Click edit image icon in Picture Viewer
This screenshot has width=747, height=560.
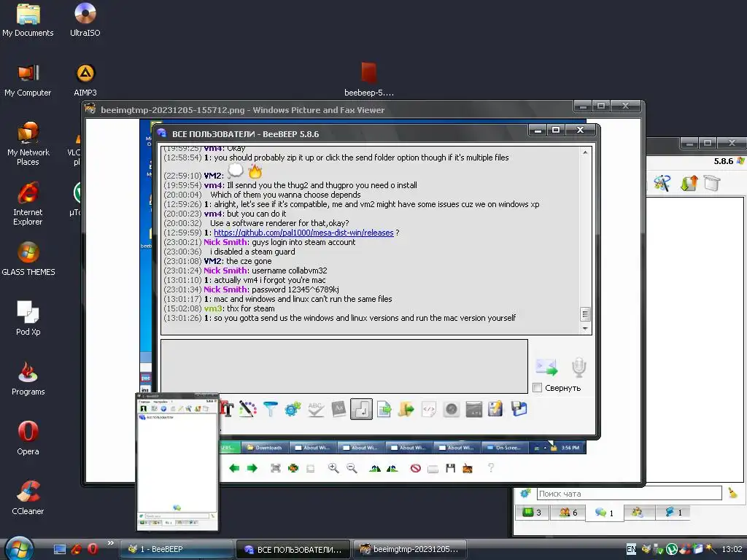pyautogui.click(x=468, y=469)
